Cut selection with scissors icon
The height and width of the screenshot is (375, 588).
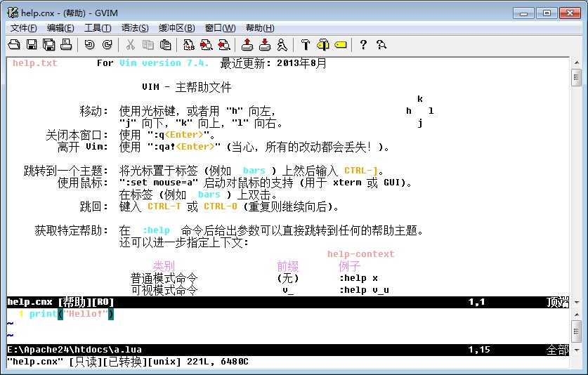[130, 45]
